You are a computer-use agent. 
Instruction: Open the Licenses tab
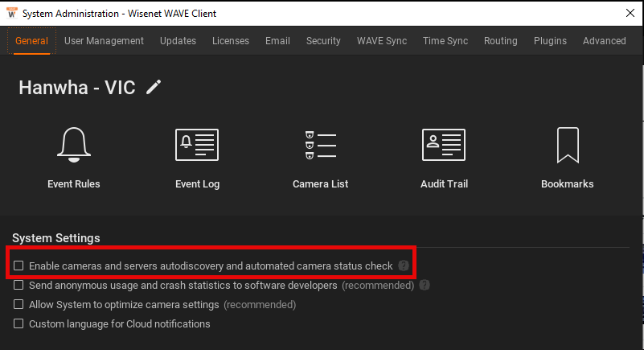231,41
